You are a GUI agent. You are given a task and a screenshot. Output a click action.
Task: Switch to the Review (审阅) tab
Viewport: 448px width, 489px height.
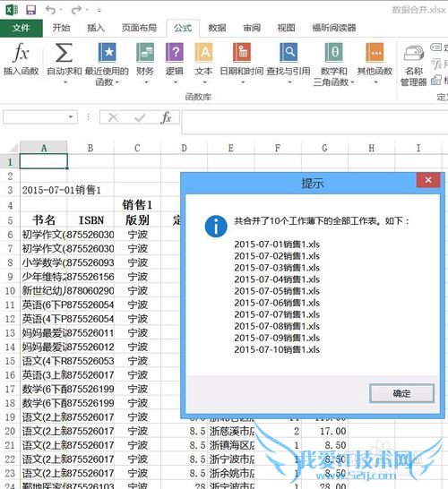pos(252,28)
